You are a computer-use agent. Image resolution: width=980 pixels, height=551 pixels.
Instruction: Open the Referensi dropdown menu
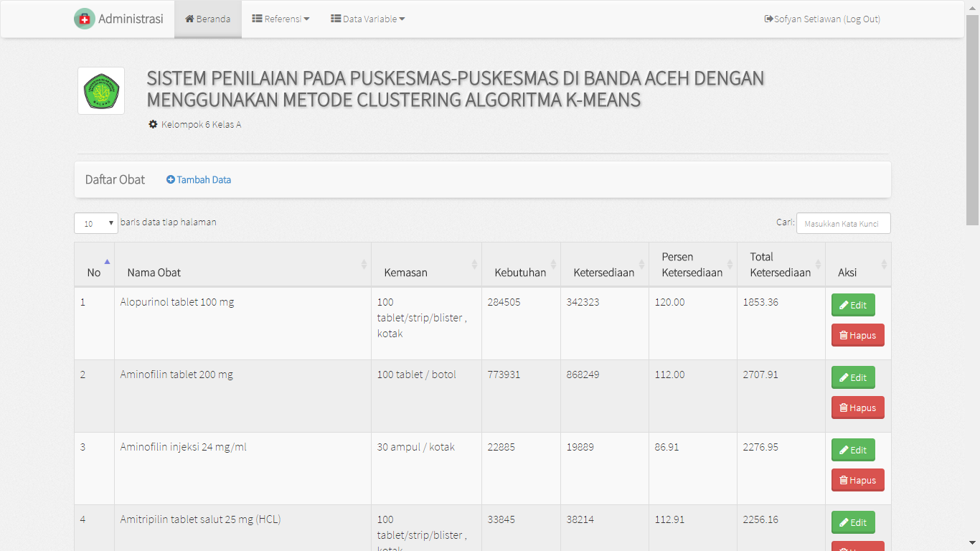281,19
